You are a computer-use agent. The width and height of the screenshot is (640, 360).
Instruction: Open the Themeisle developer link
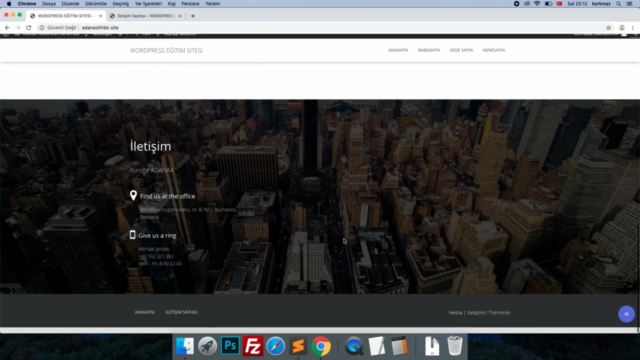click(499, 313)
